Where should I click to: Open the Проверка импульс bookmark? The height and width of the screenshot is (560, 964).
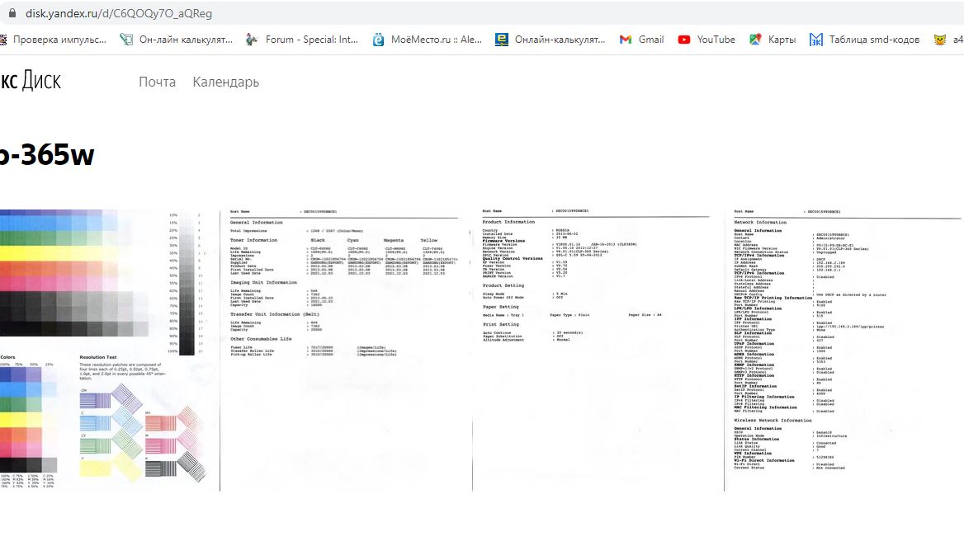(x=59, y=40)
